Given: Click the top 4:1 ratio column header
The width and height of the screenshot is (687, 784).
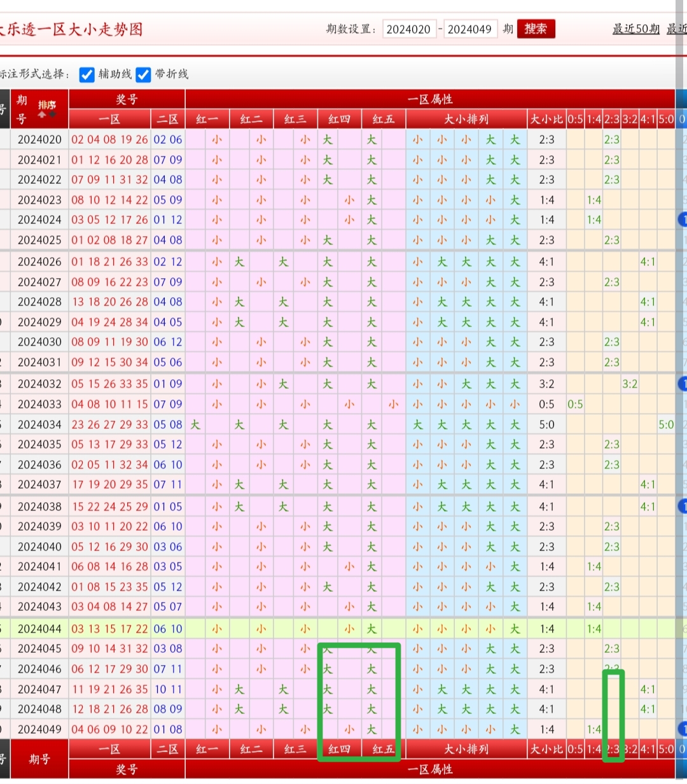Looking at the screenshot, I should coord(648,119).
